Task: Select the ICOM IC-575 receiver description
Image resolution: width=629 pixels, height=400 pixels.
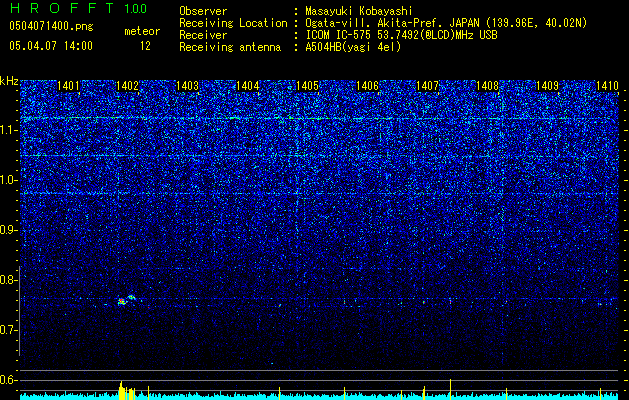Action: click(401, 35)
